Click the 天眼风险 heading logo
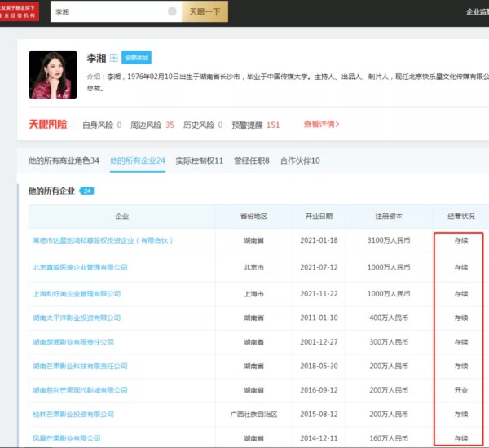The image size is (489, 448). [48, 124]
